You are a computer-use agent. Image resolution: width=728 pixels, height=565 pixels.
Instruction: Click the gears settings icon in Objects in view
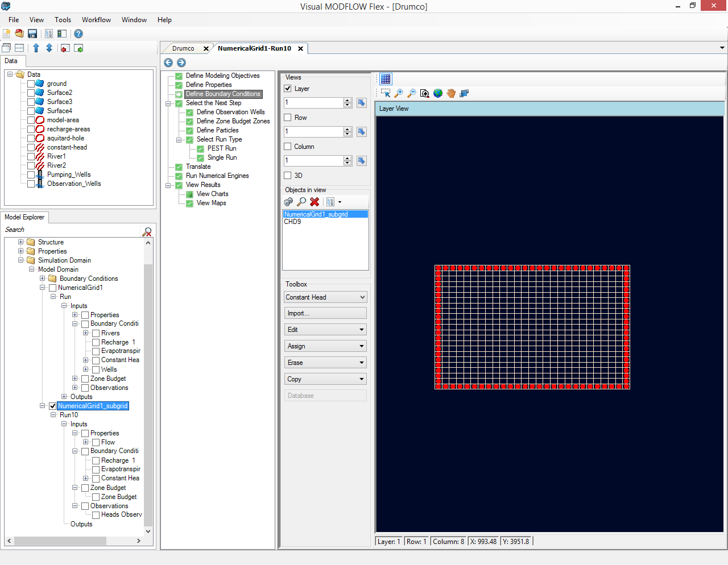point(288,202)
